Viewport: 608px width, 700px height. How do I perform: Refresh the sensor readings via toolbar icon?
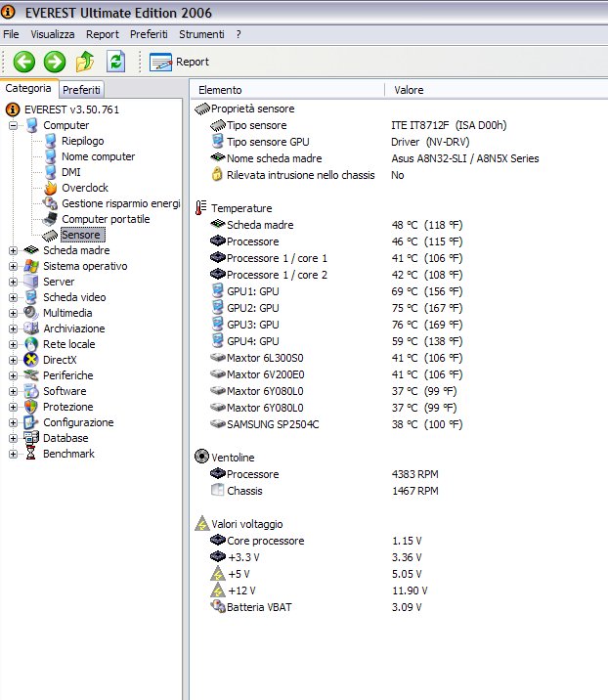click(115, 62)
